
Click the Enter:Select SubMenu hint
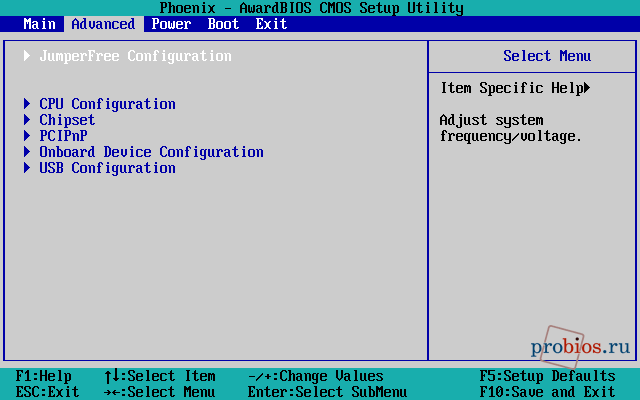328,392
